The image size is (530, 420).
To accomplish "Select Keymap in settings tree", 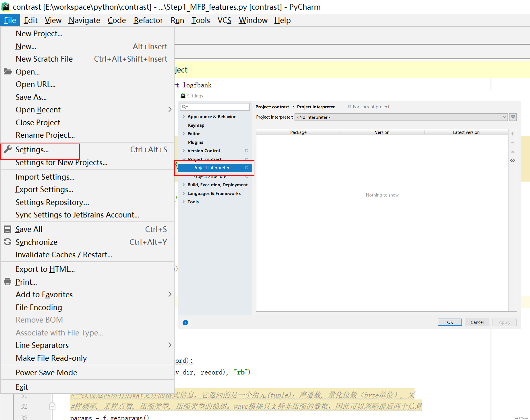I will pyautogui.click(x=215, y=125).
